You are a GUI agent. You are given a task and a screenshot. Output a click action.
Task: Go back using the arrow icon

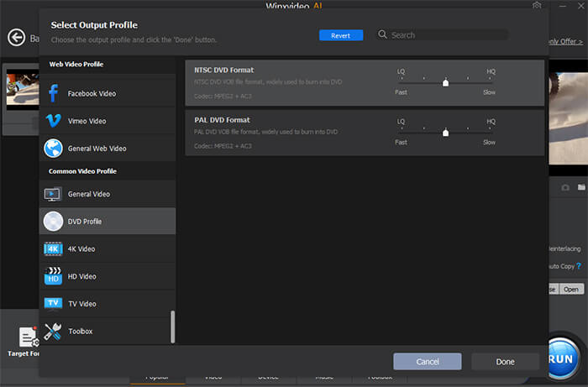point(15,37)
